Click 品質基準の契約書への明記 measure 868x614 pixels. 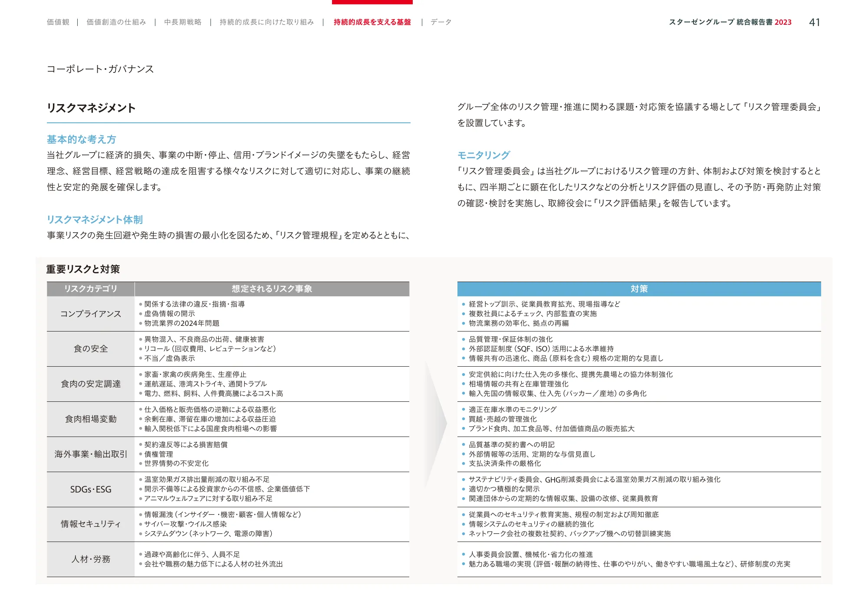tap(512, 445)
